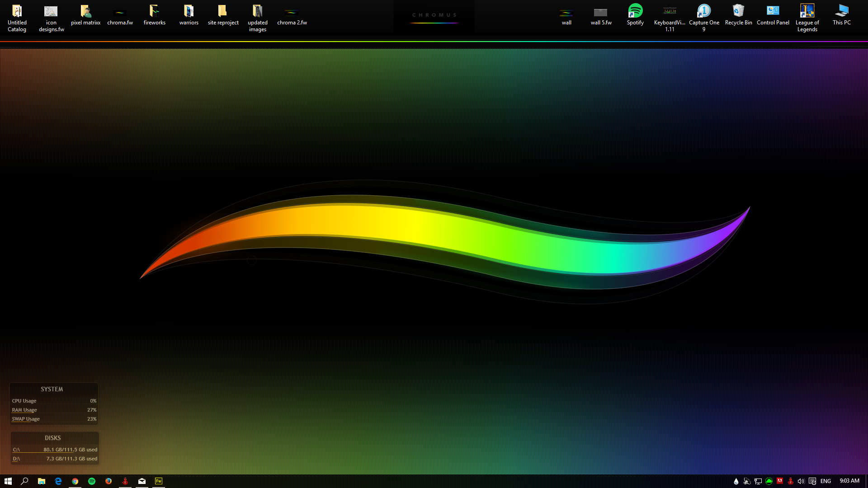Image resolution: width=868 pixels, height=488 pixels.
Task: Select the icon designs.fw file
Action: coord(51,18)
